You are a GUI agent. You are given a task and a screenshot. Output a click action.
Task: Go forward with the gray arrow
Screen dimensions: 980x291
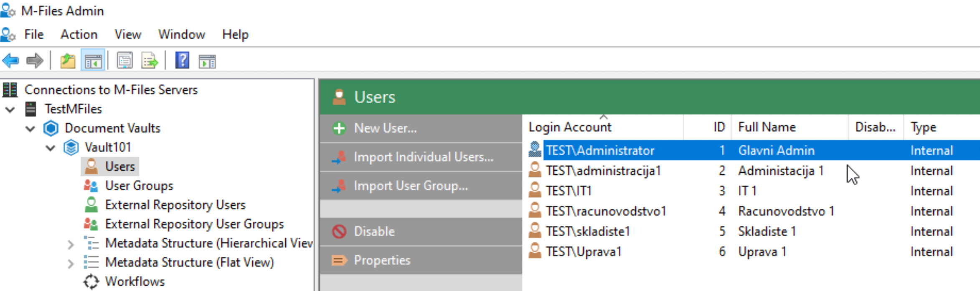(35, 61)
